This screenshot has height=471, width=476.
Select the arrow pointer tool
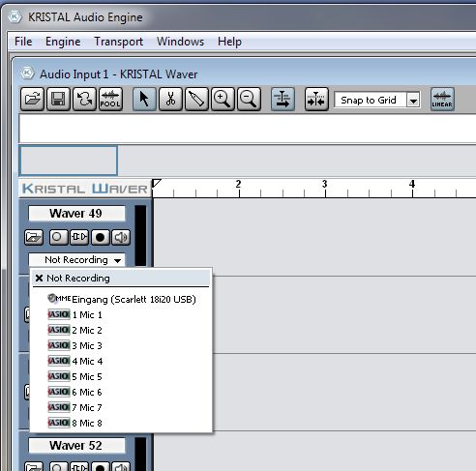click(x=144, y=99)
